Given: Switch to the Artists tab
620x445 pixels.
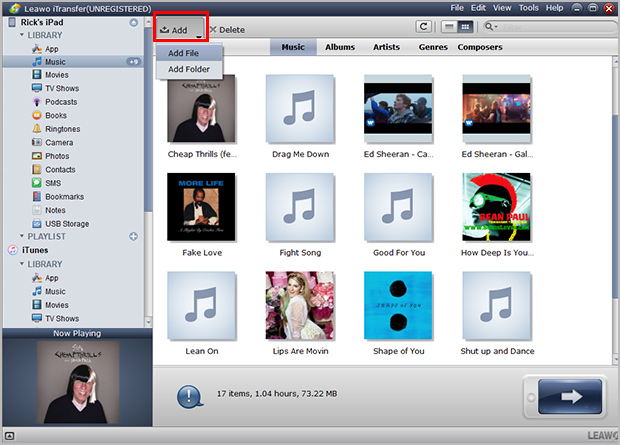Looking at the screenshot, I should coord(386,47).
